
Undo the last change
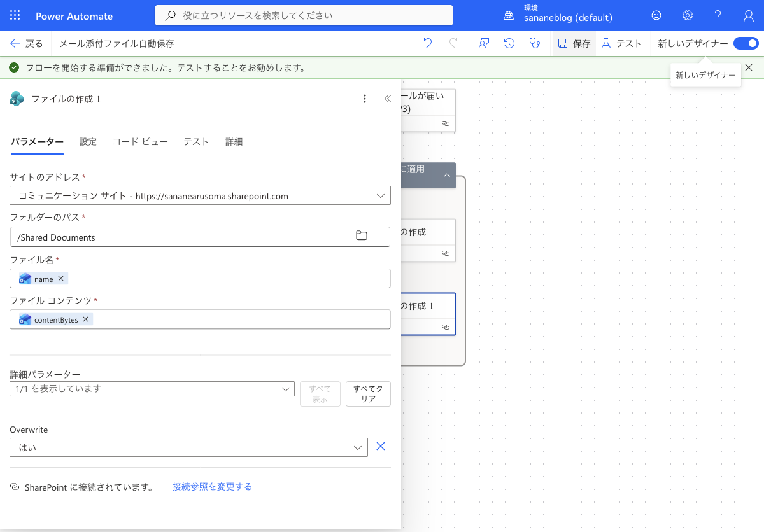pyautogui.click(x=428, y=43)
